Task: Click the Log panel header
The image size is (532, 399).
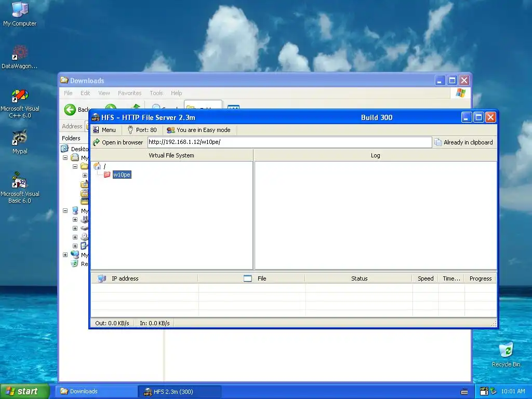Action: pos(375,155)
